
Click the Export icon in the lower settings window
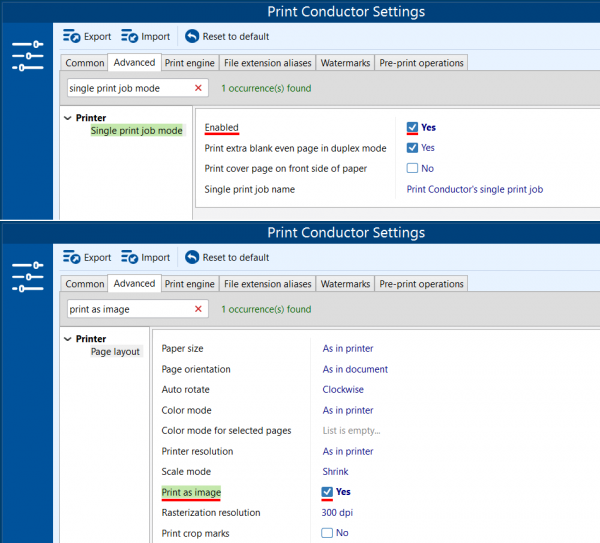coord(72,257)
